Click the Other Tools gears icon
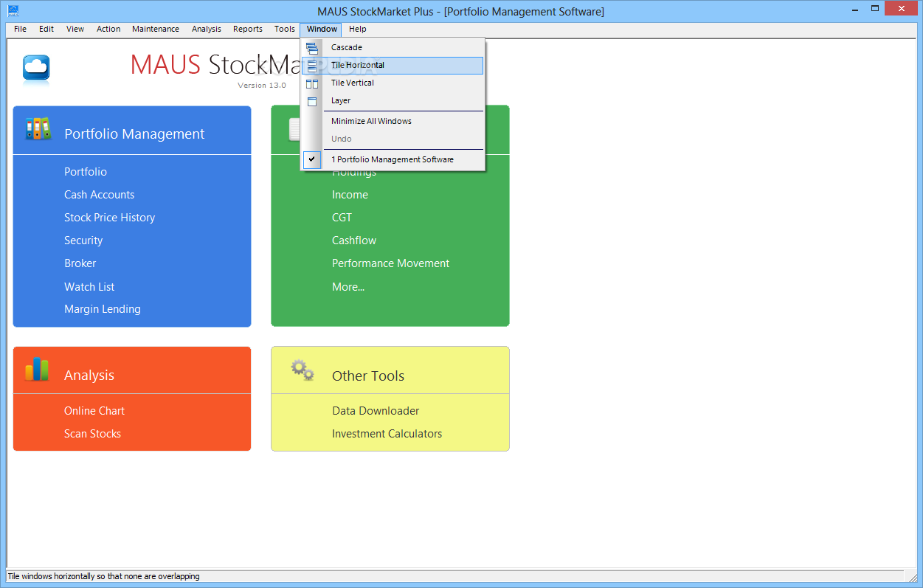923x588 pixels. 302,370
